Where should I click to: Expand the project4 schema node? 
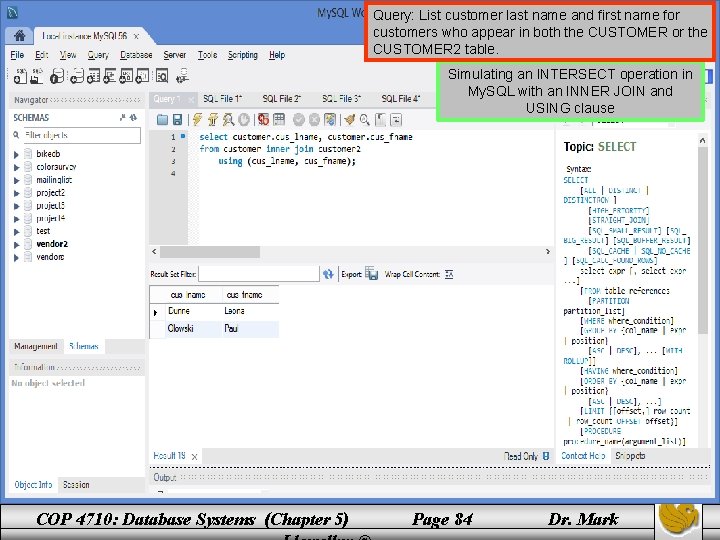pyautogui.click(x=16, y=219)
